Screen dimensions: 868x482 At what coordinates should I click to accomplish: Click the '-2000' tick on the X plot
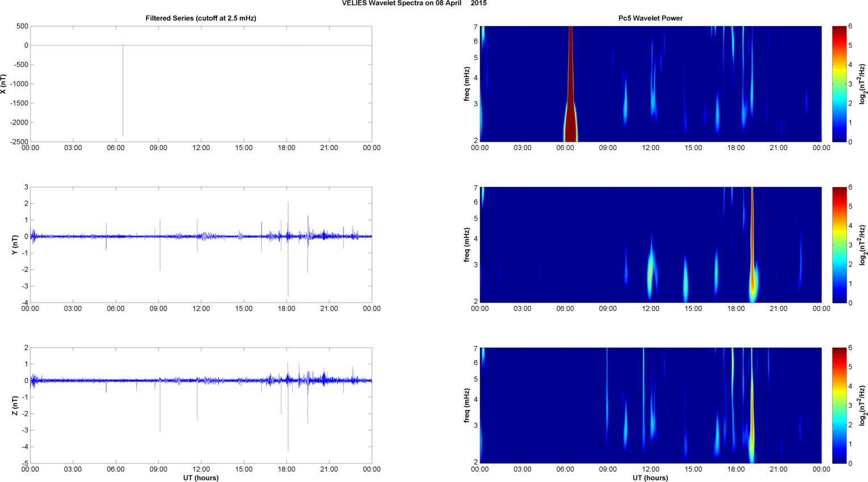(18, 122)
